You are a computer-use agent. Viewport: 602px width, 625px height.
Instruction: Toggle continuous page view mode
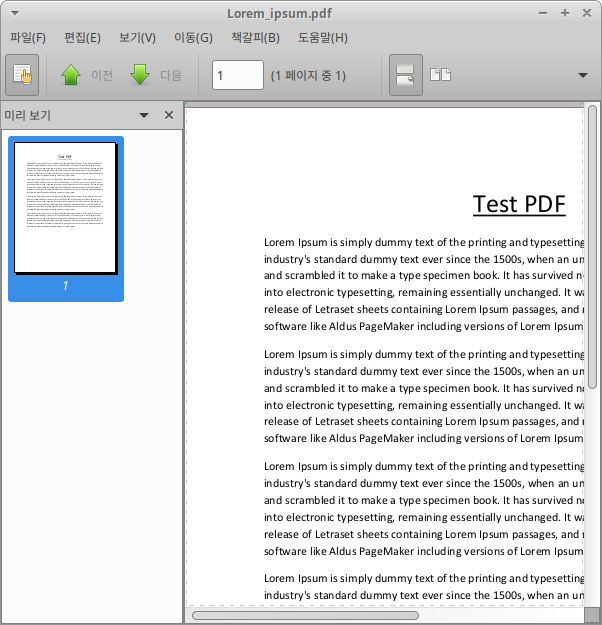coord(405,75)
